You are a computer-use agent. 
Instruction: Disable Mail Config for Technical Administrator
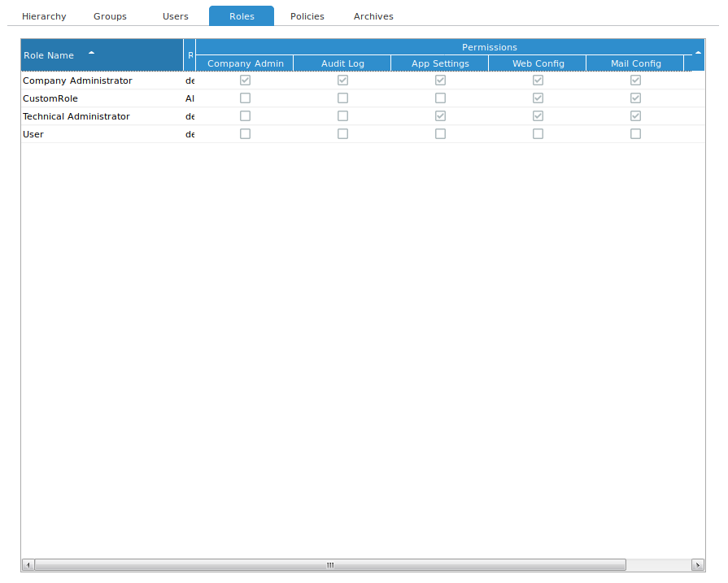coord(635,115)
